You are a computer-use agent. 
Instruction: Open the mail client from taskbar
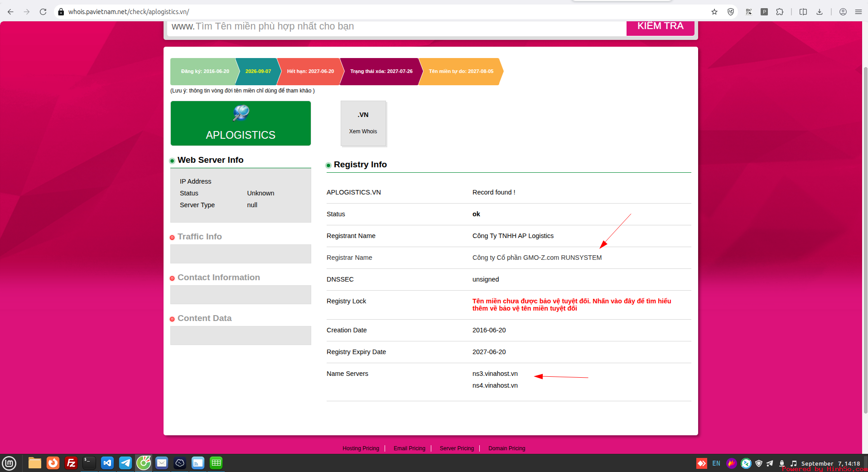[x=162, y=463]
